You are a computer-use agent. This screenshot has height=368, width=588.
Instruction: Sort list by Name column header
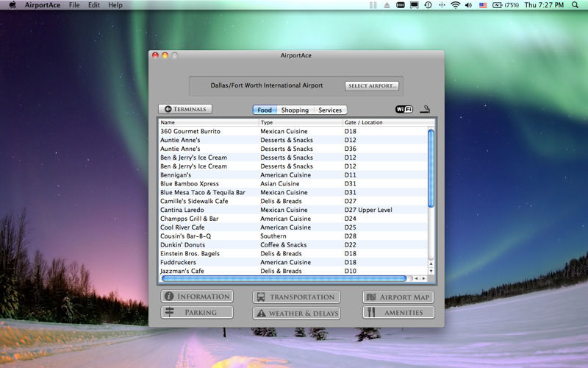(209, 122)
